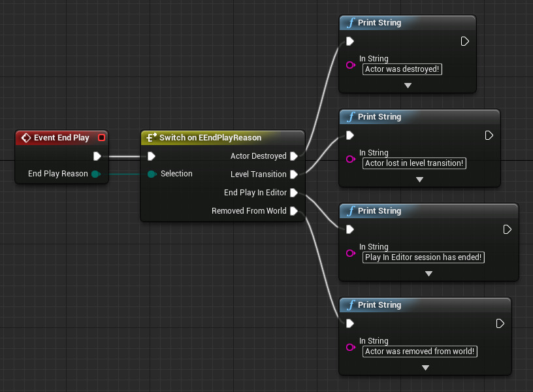This screenshot has height=392, width=533.
Task: Expand the 'Play In Editor session has ended!' node
Action: [x=428, y=274]
